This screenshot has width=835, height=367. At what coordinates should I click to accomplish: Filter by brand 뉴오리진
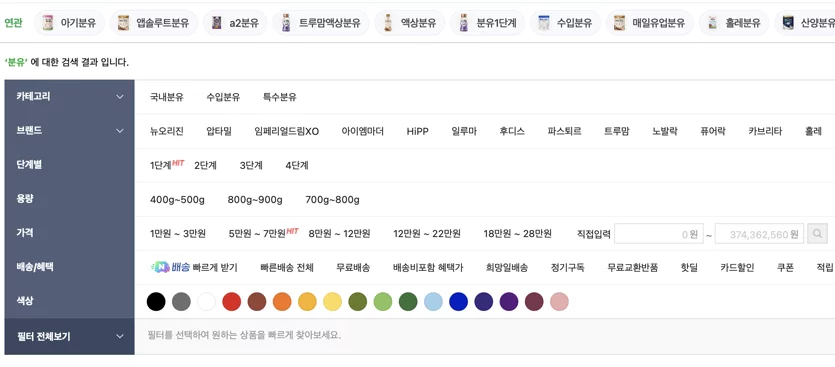[167, 131]
